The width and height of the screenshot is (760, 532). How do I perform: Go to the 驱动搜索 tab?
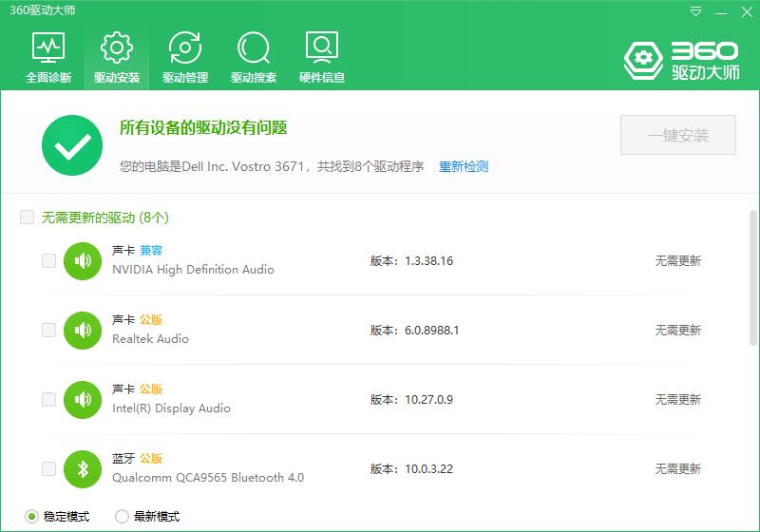(x=254, y=57)
